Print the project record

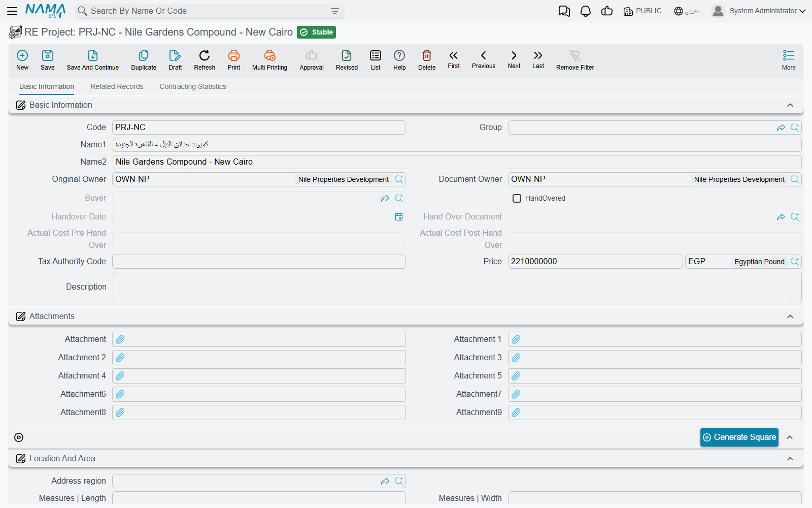pos(234,60)
